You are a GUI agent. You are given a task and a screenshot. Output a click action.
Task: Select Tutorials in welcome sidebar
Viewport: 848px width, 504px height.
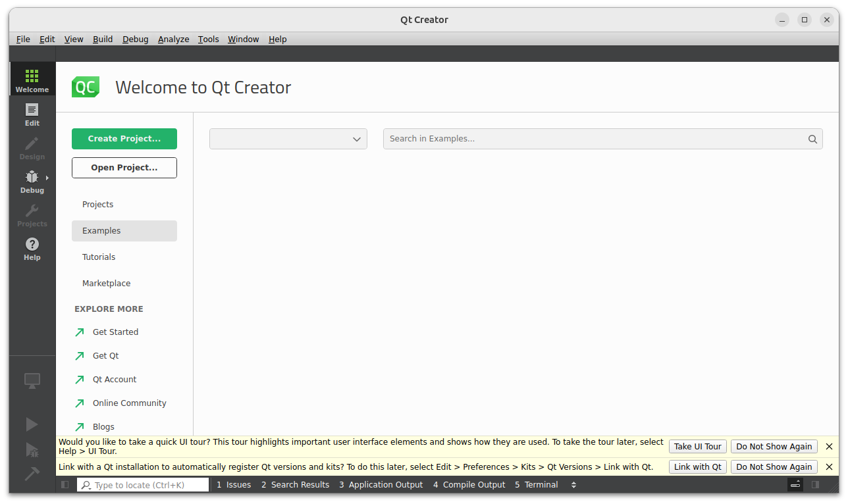(x=124, y=257)
